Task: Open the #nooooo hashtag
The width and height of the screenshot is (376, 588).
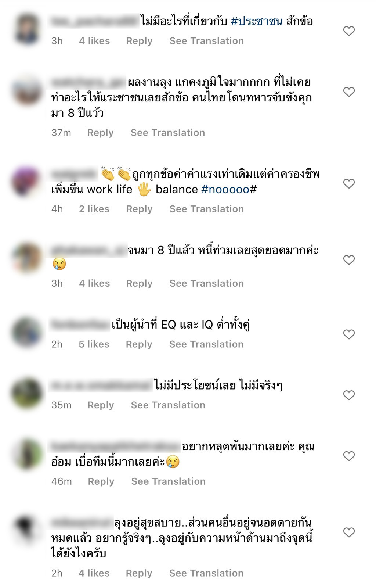Action: tap(229, 189)
